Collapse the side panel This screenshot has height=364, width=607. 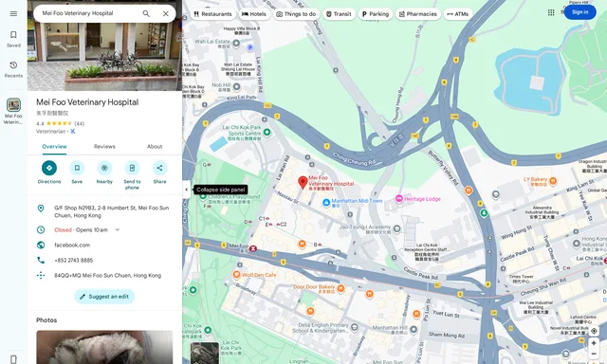click(x=186, y=190)
